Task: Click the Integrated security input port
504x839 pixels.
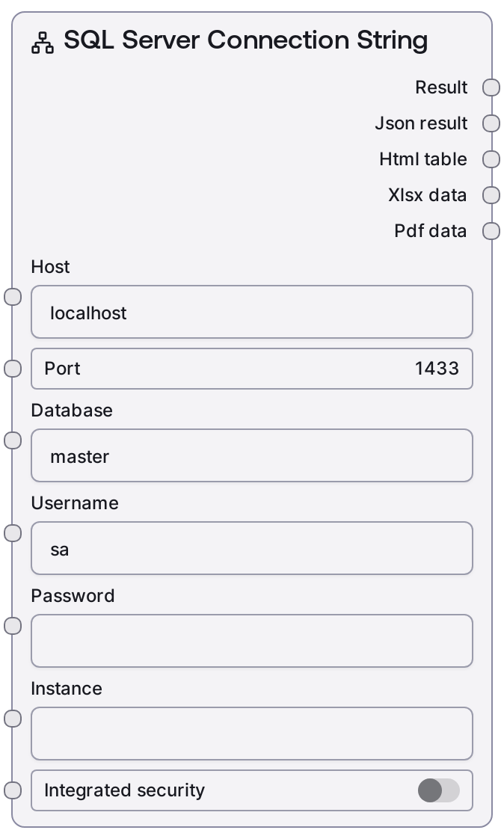Action: (x=13, y=790)
